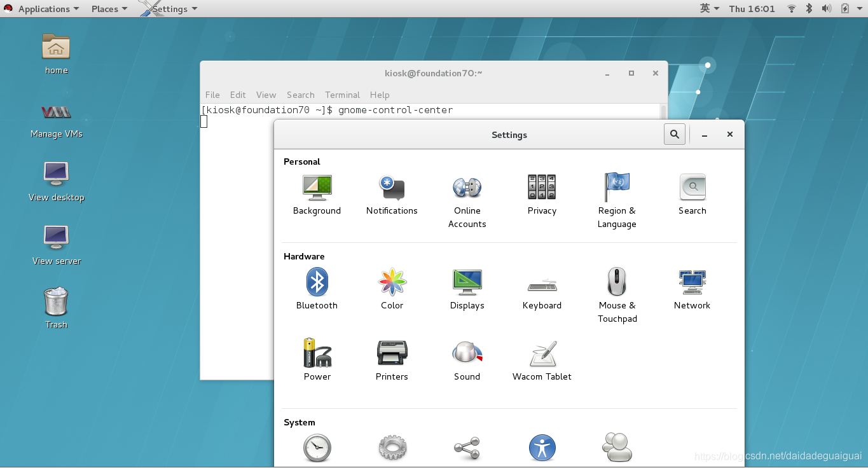This screenshot has height=468, width=868.
Task: Open the Help menu in terminal
Action: click(380, 95)
